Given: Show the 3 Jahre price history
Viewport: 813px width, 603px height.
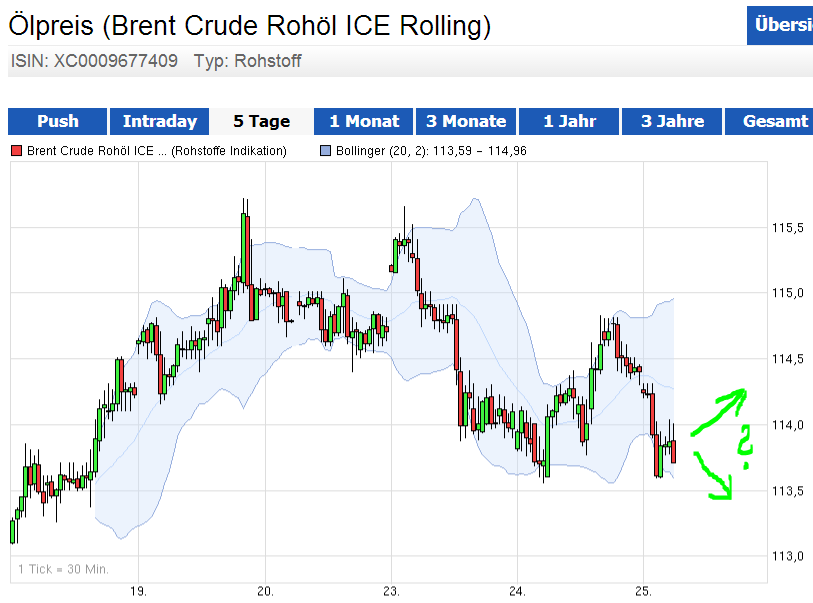Looking at the screenshot, I should point(670,121).
